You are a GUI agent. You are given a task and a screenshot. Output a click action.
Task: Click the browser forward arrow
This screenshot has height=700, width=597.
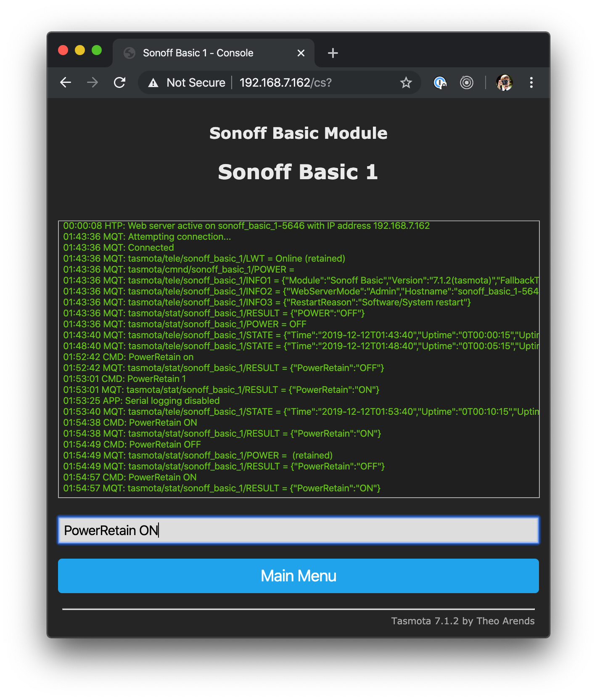92,82
